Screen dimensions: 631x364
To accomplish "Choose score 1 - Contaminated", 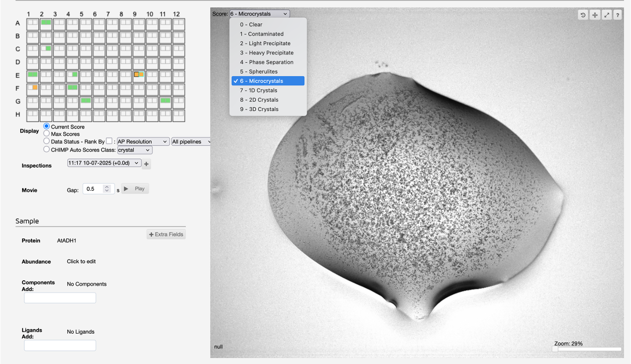I will (x=268, y=34).
